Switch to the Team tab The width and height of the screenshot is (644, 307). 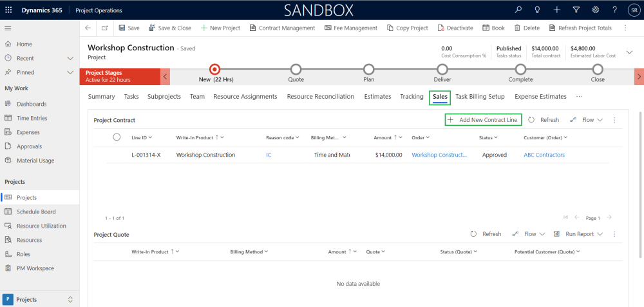point(197,96)
